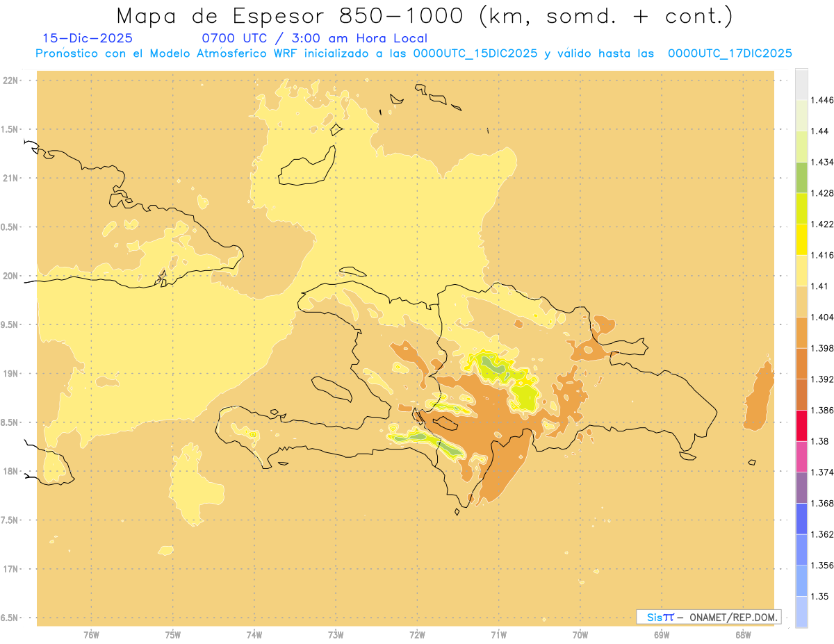Click the legend value "1.38"
This screenshot has height=644, width=834.
point(820,441)
